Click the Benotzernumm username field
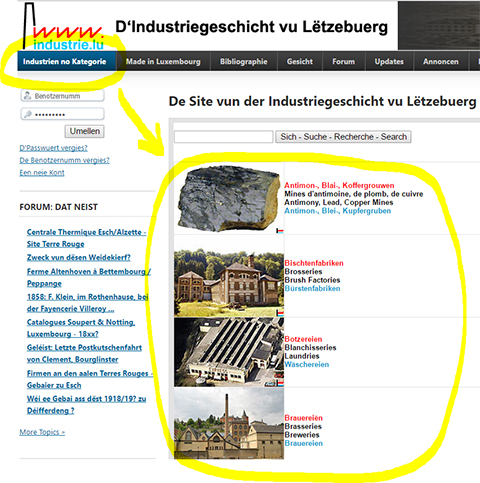Image resolution: width=480 pixels, height=483 pixels. (63, 96)
